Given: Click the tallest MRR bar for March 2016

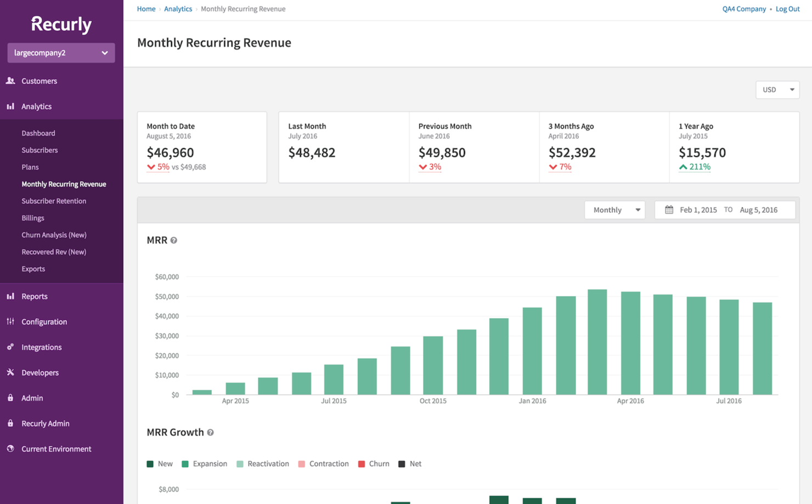Looking at the screenshot, I should click(597, 342).
